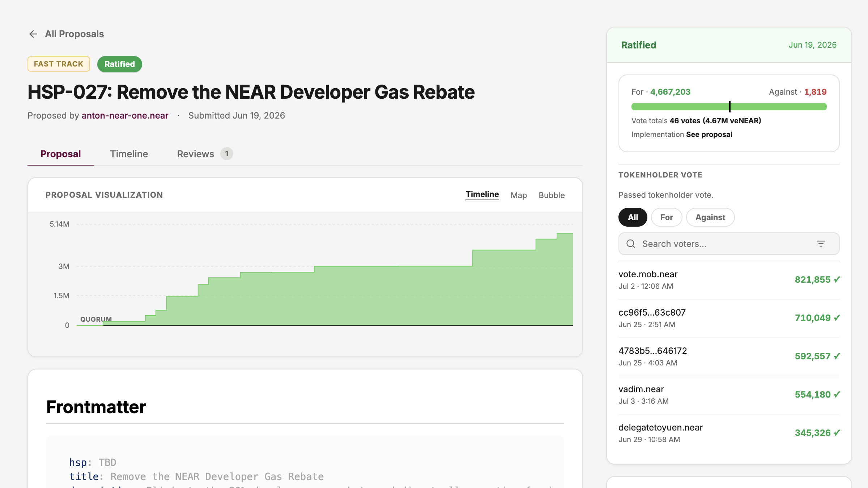Open voter vote.mob.near
This screenshot has height=488, width=868.
click(x=648, y=274)
